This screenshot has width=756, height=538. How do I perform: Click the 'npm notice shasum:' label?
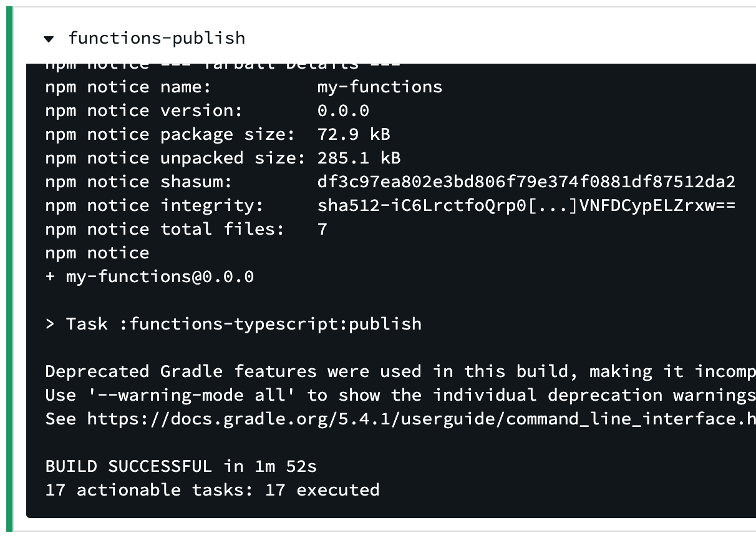(138, 182)
